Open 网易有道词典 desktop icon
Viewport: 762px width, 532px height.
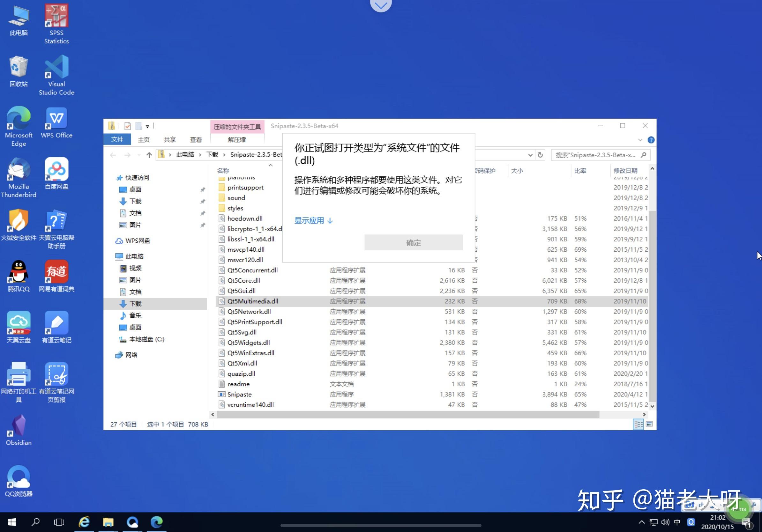pyautogui.click(x=56, y=276)
